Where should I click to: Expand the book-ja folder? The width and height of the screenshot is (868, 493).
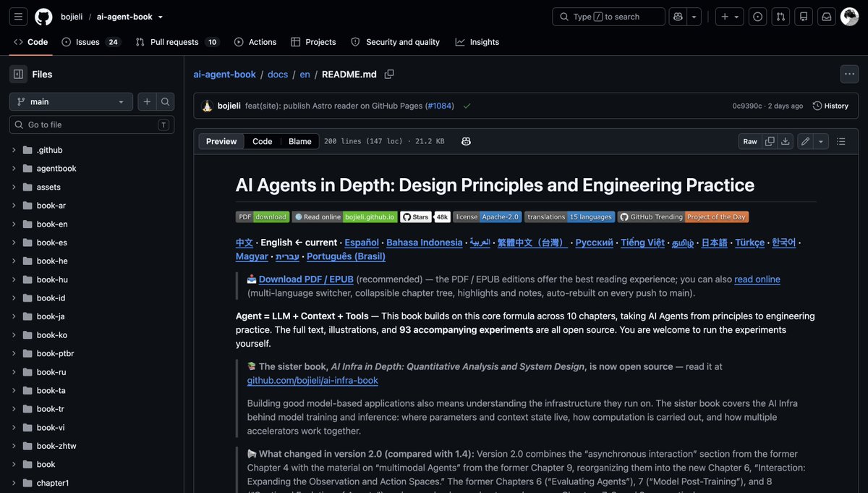pos(14,316)
